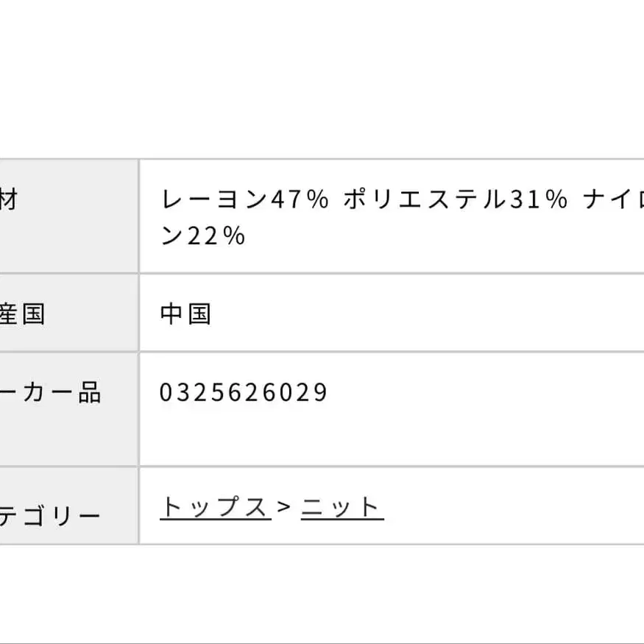The height and width of the screenshot is (644, 644).
Task: Open the ニット category link
Action: pyautogui.click(x=342, y=508)
